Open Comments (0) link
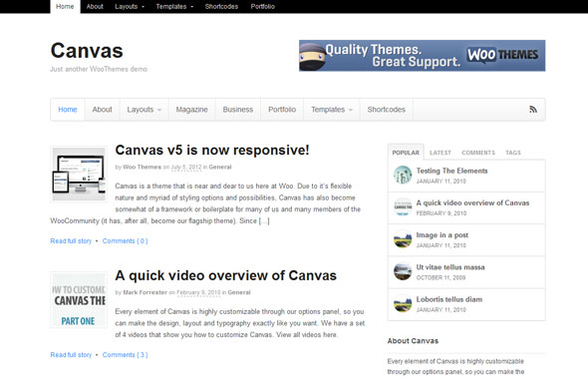588x378 pixels. 126,241
